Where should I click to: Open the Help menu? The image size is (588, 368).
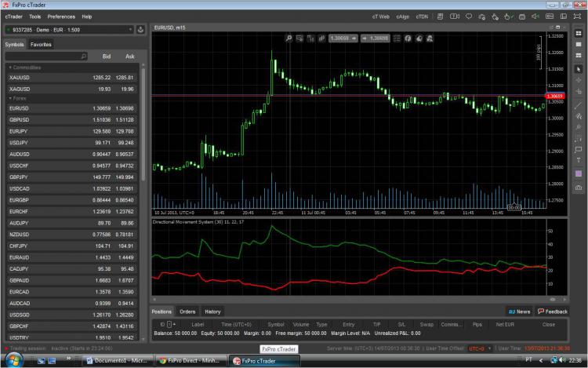(x=87, y=16)
